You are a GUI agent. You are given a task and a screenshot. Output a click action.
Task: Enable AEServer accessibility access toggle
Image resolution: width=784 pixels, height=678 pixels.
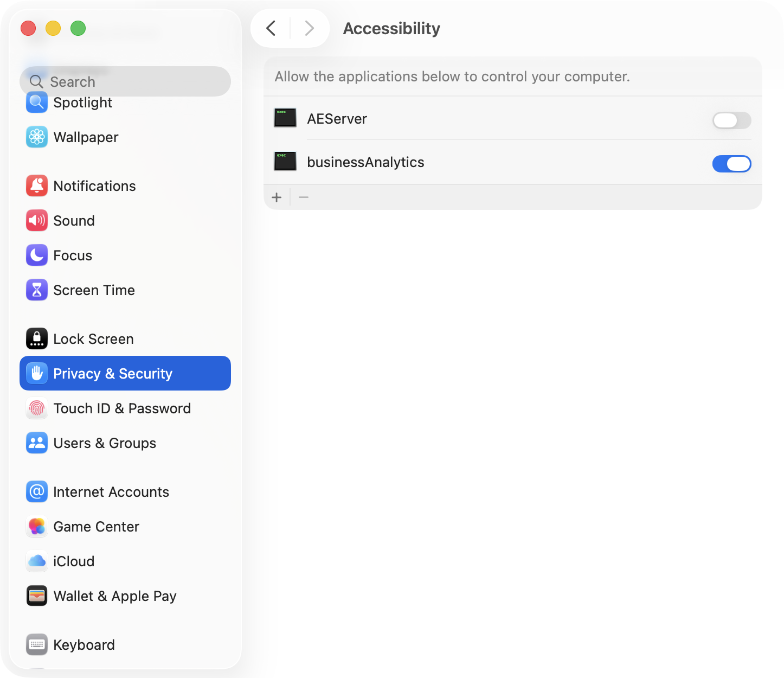731,120
